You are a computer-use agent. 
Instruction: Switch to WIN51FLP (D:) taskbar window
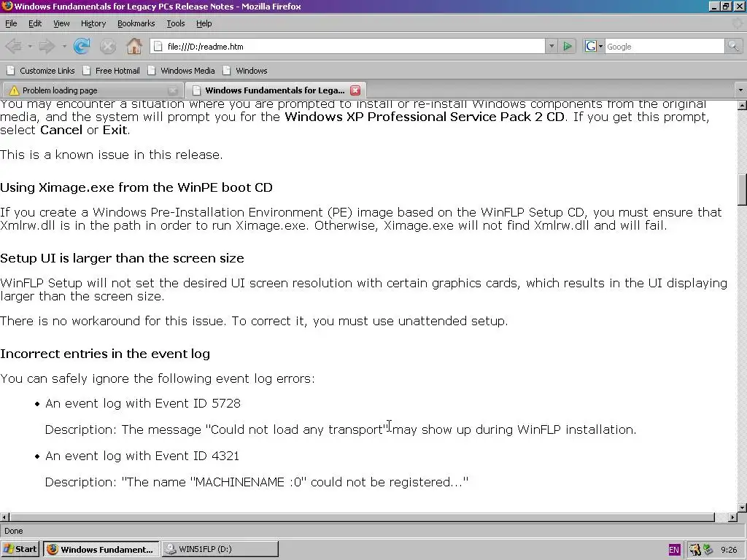click(x=220, y=549)
